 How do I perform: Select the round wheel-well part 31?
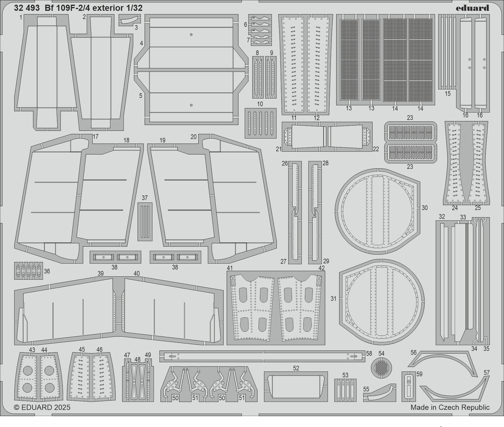382,302
